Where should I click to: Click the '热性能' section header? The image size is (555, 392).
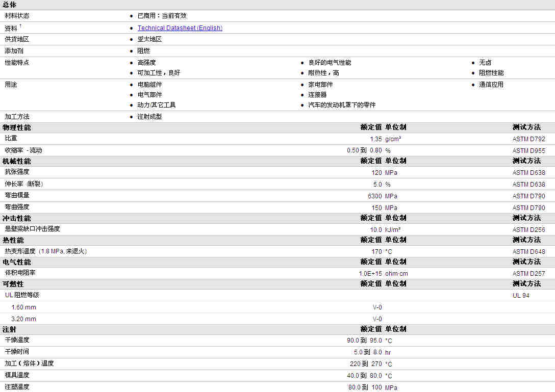[x=13, y=240]
